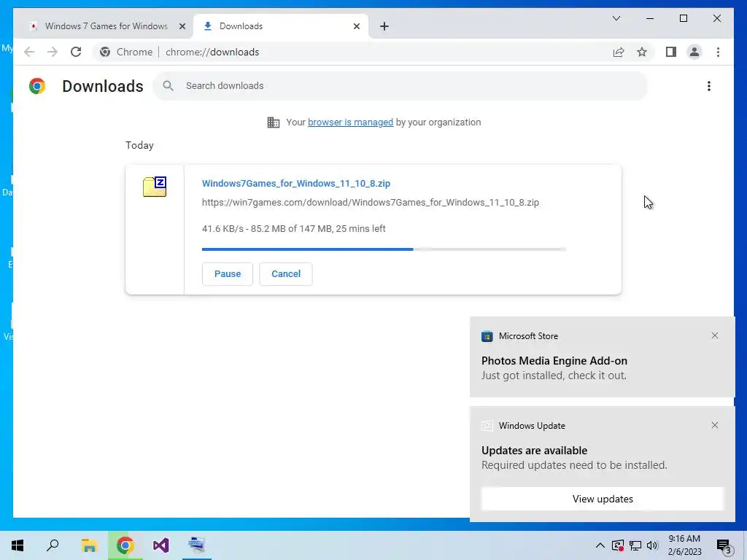Click the download source URL text
This screenshot has height=560, width=747.
point(370,203)
